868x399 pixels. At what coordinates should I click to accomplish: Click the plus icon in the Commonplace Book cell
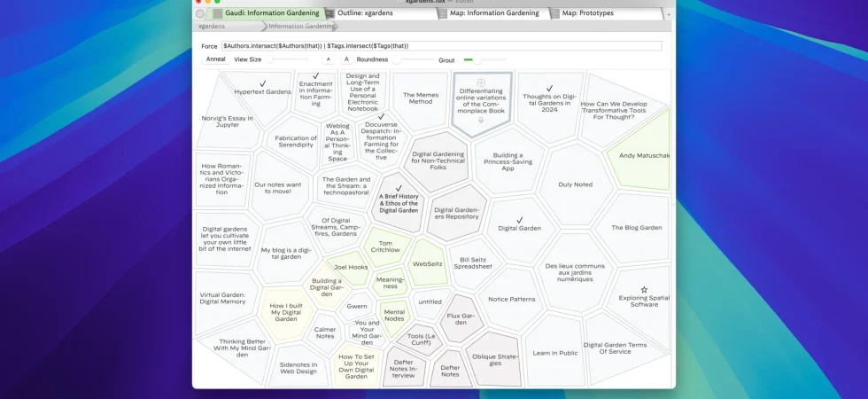pos(480,82)
